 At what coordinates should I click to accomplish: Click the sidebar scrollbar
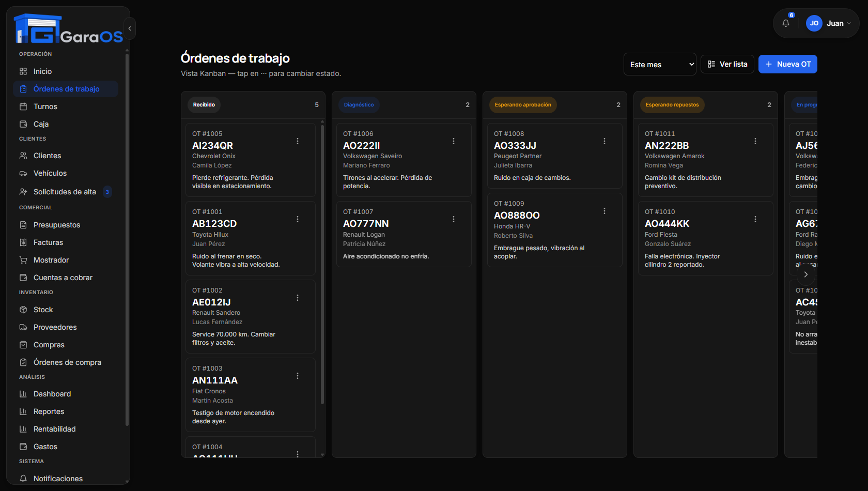coord(127,240)
